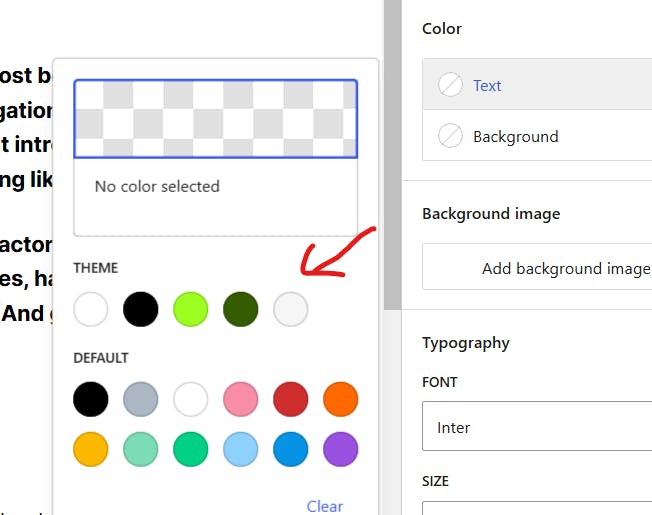652x515 pixels.
Task: Pick the light sky blue color swatch
Action: coord(240,449)
